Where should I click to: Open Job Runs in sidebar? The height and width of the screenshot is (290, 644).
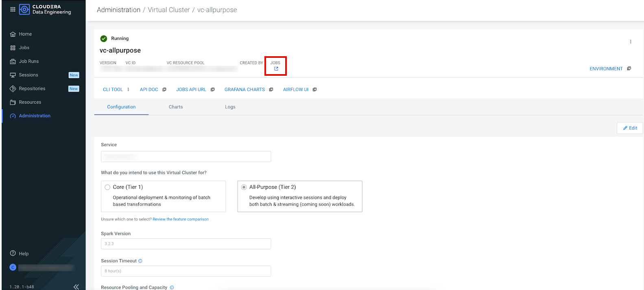[28, 62]
